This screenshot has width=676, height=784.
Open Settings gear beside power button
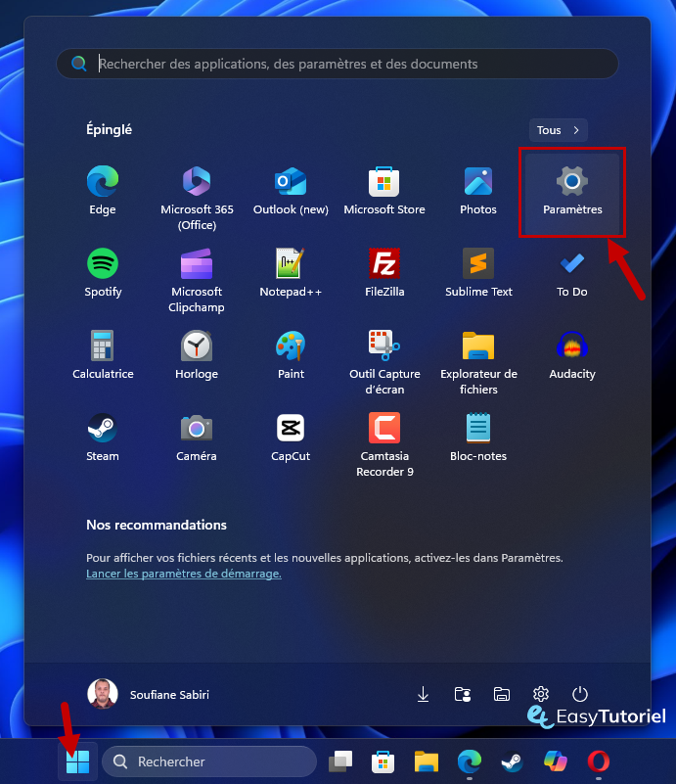[541, 694]
